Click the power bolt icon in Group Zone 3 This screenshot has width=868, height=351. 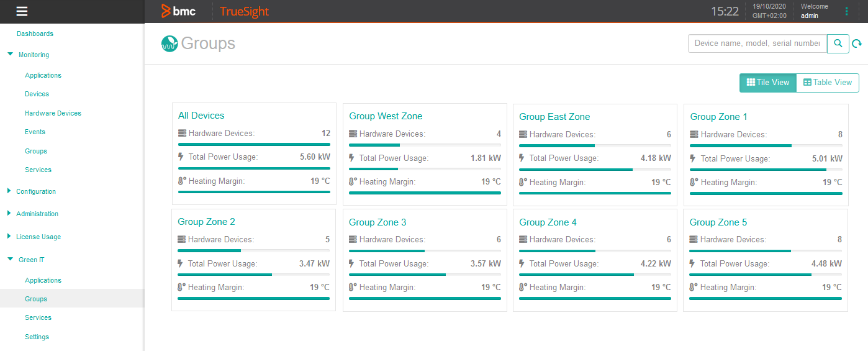(352, 263)
